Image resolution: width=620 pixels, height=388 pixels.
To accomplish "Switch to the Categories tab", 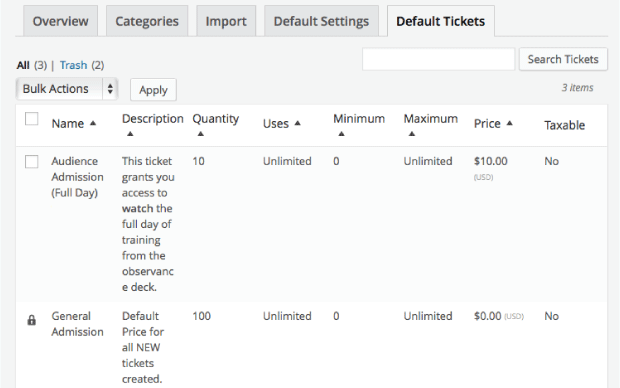I will (x=147, y=21).
